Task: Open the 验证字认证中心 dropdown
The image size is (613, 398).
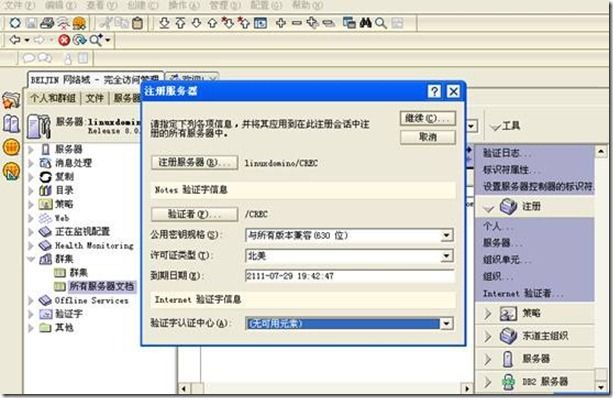Action: point(446,323)
